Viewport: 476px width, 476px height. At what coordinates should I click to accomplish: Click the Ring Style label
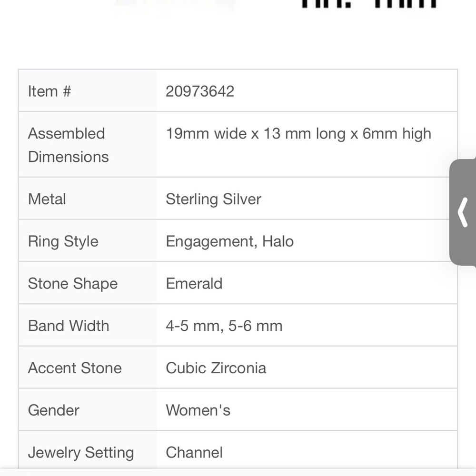pyautogui.click(x=63, y=241)
